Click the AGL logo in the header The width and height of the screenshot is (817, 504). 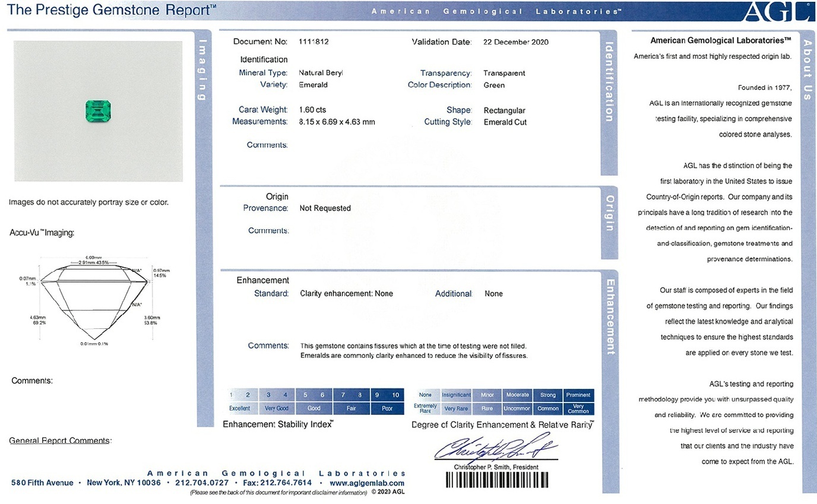pos(777,11)
